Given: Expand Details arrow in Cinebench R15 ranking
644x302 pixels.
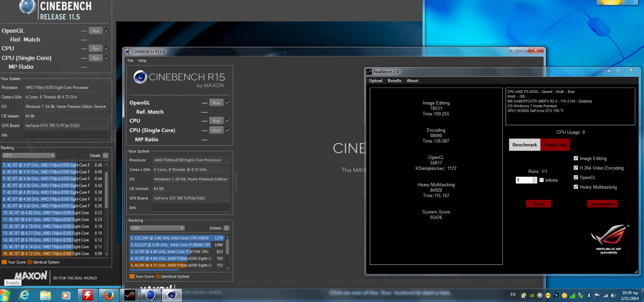Looking at the screenshot, I should [x=226, y=228].
